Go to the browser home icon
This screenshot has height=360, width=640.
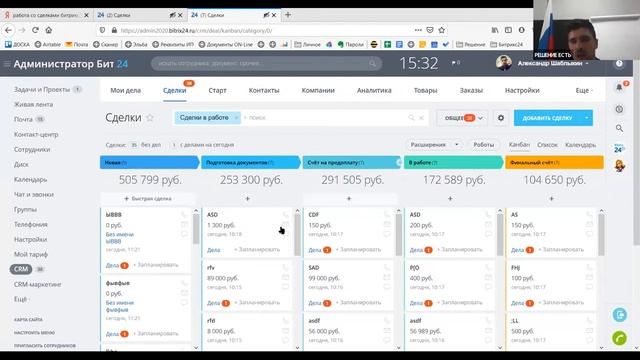(49, 30)
